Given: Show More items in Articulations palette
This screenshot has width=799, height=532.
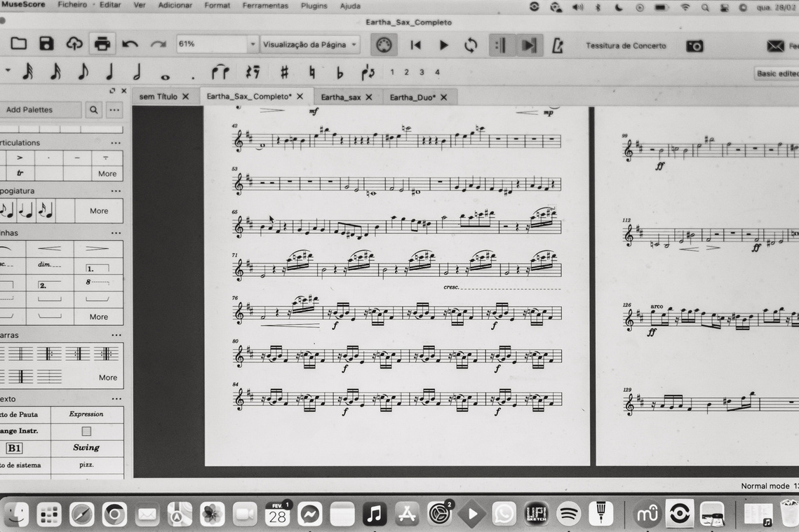Looking at the screenshot, I should coord(107,174).
